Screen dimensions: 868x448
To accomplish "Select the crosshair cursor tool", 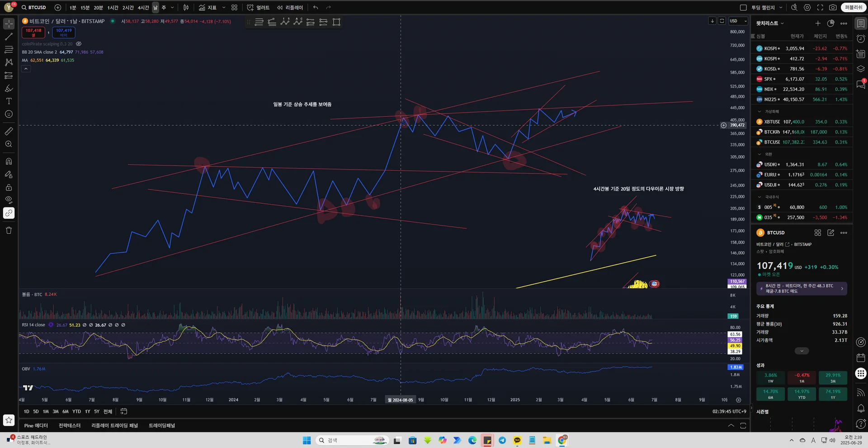I will [x=9, y=24].
